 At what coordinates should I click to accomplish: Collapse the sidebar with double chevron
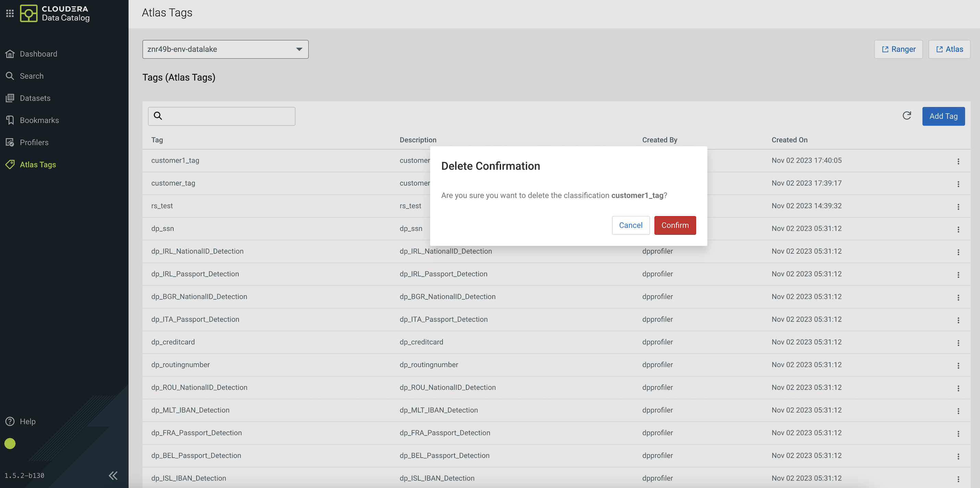(x=113, y=475)
